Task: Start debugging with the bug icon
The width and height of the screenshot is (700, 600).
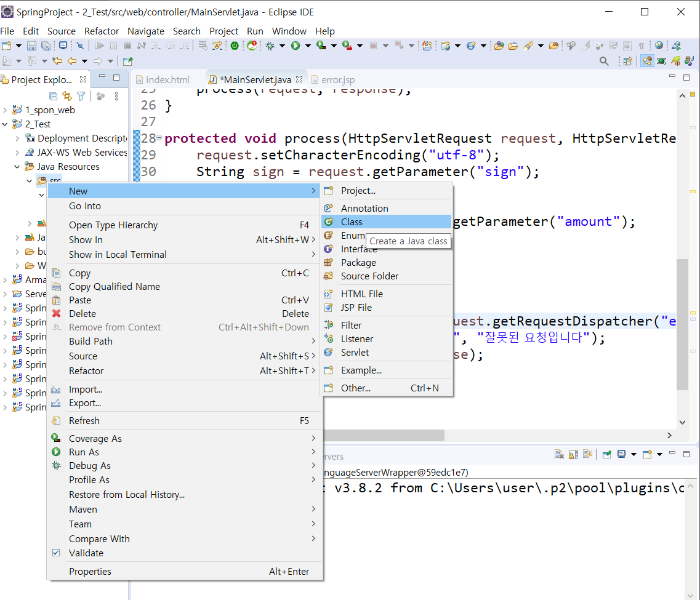Action: point(270,46)
